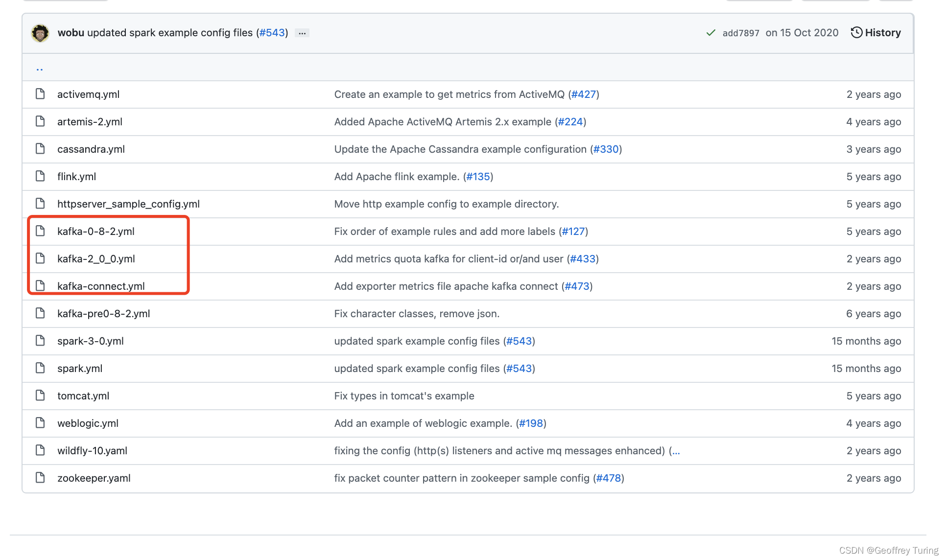Click the file icon beside cassandra.yml
The image size is (946, 560).
click(x=40, y=149)
